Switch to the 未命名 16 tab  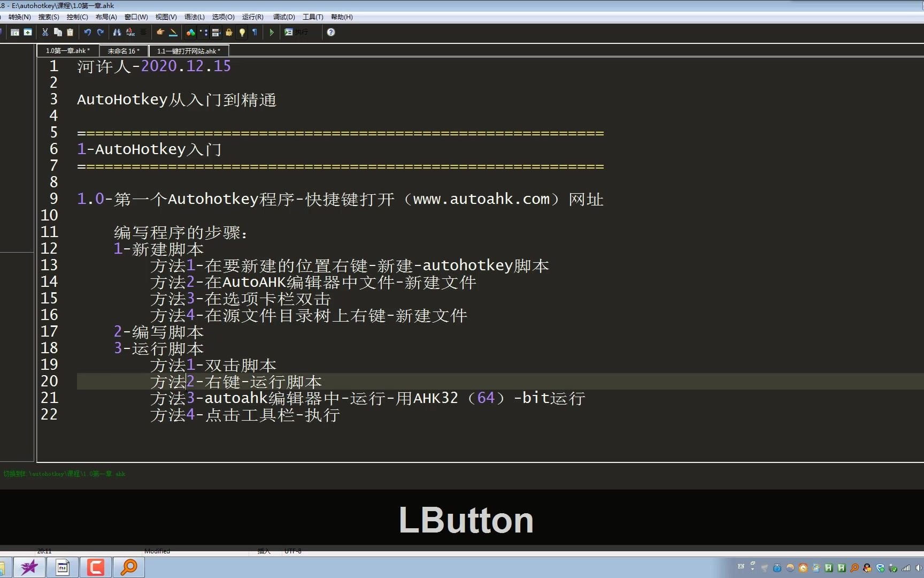(x=124, y=51)
